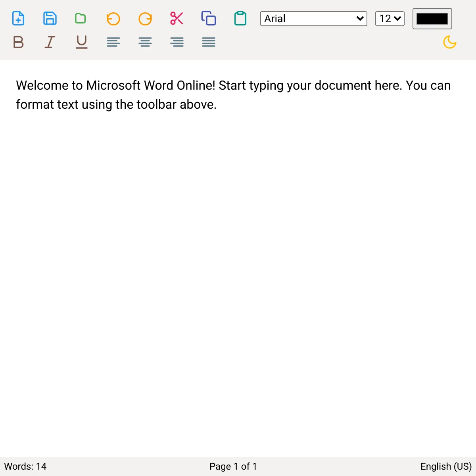
Task: Click the 'Words: 14' status entry
Action: (25, 466)
